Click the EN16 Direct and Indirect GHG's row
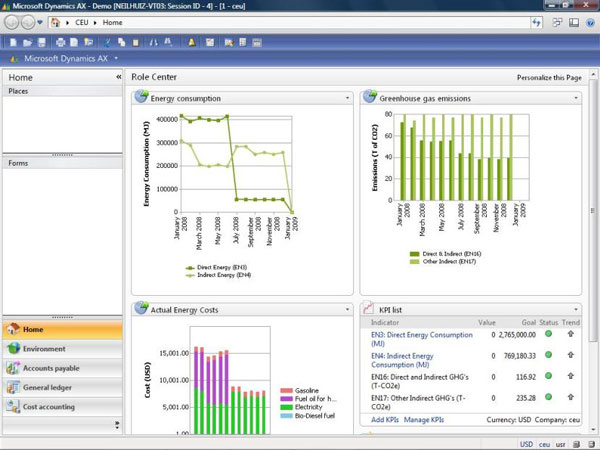Image resolution: width=600 pixels, height=450 pixels. (471, 381)
